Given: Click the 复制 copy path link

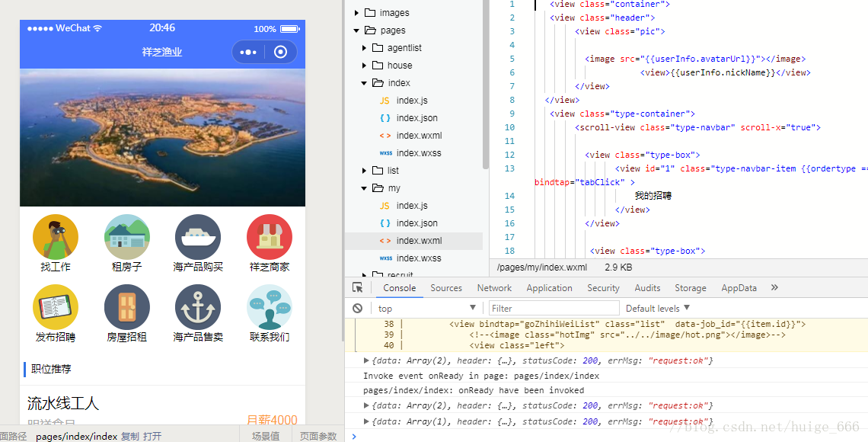Looking at the screenshot, I should tap(130, 437).
